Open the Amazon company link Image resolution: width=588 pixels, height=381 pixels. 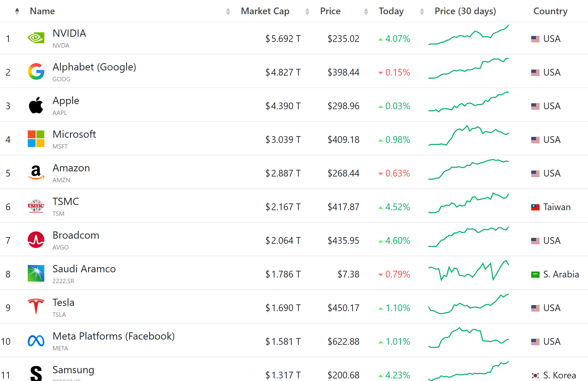[x=71, y=168]
